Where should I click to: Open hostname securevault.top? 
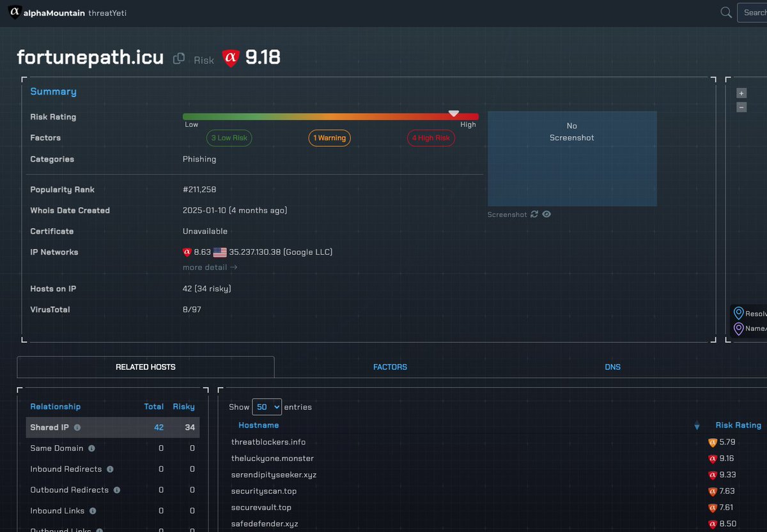point(261,508)
